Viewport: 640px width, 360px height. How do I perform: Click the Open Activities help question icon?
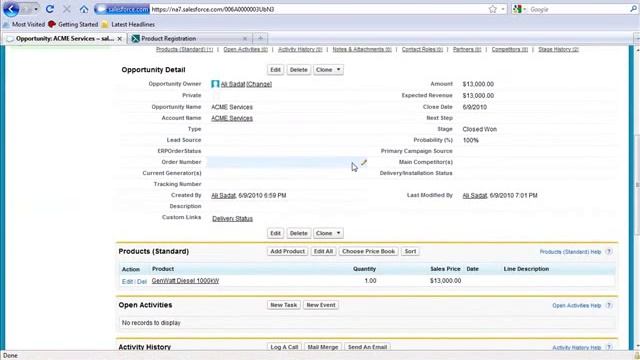pos(609,305)
